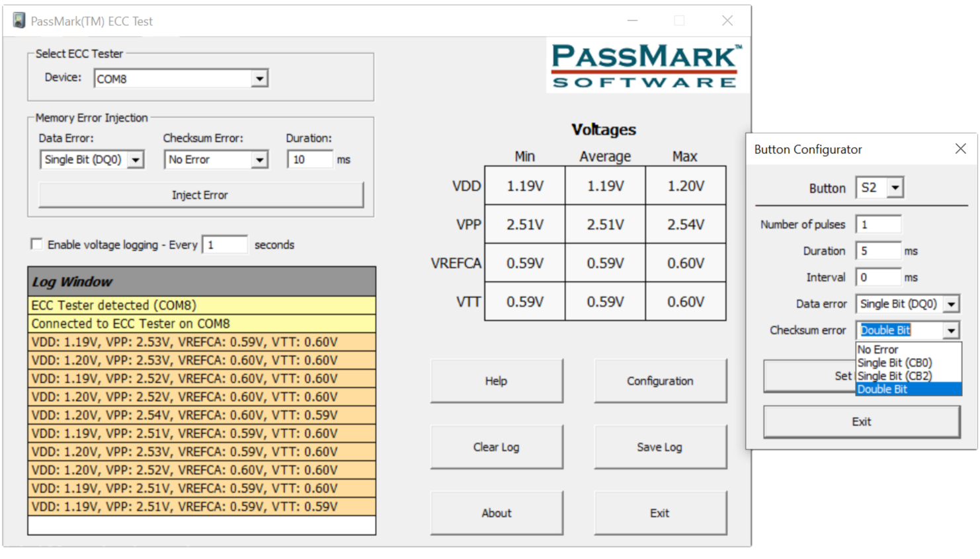The height and width of the screenshot is (559, 980).
Task: Minimize the PassMark ECC Test window
Action: point(633,20)
